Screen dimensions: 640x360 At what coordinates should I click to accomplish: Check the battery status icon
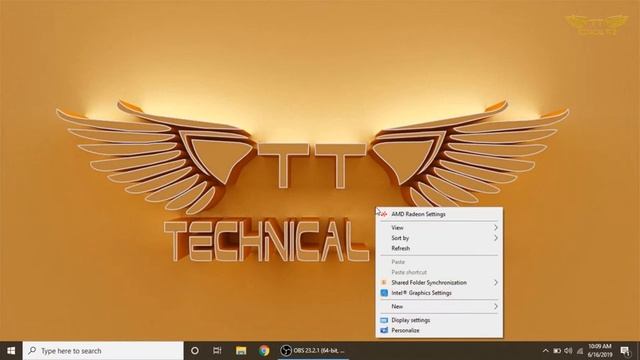(557, 351)
